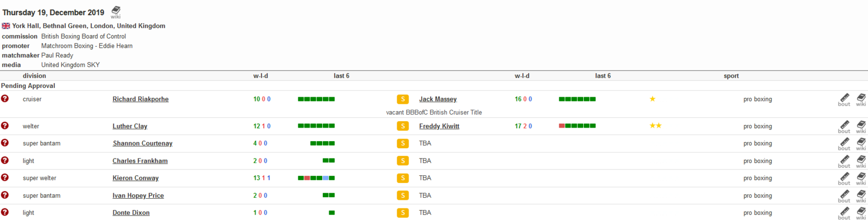Click Richard Riakporhe's last 6 results bar
Image resolution: width=868 pixels, height=221 pixels.
pos(316,99)
